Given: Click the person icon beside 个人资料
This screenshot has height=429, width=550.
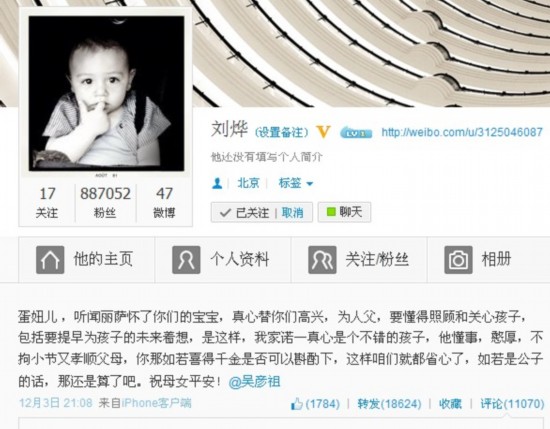Looking at the screenshot, I should click(186, 260).
